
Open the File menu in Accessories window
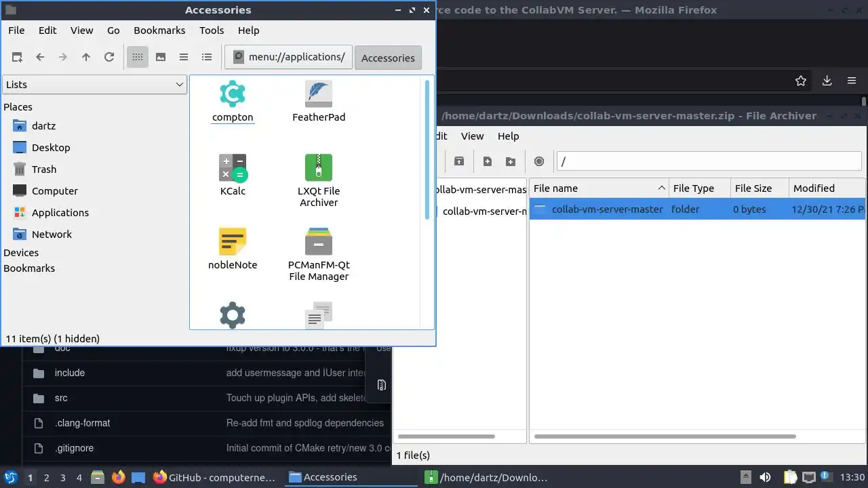pyautogui.click(x=16, y=30)
